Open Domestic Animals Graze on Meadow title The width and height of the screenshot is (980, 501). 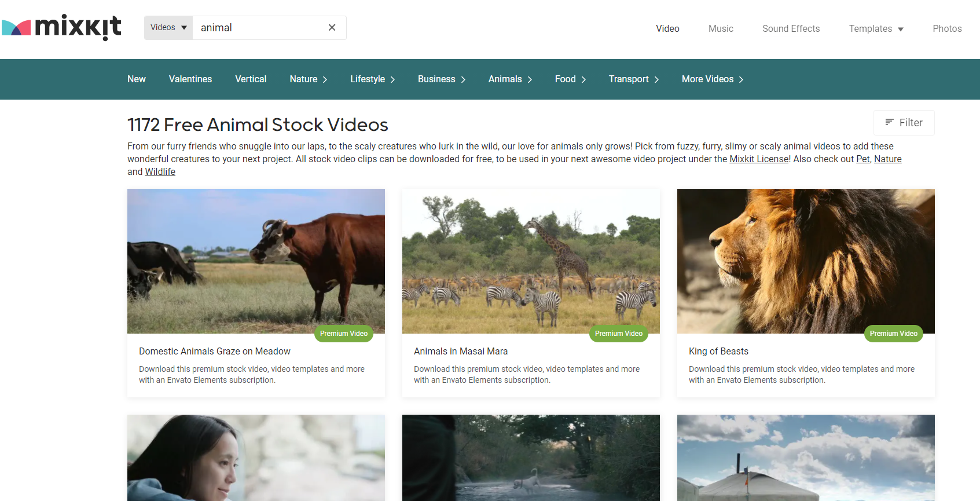pos(215,351)
